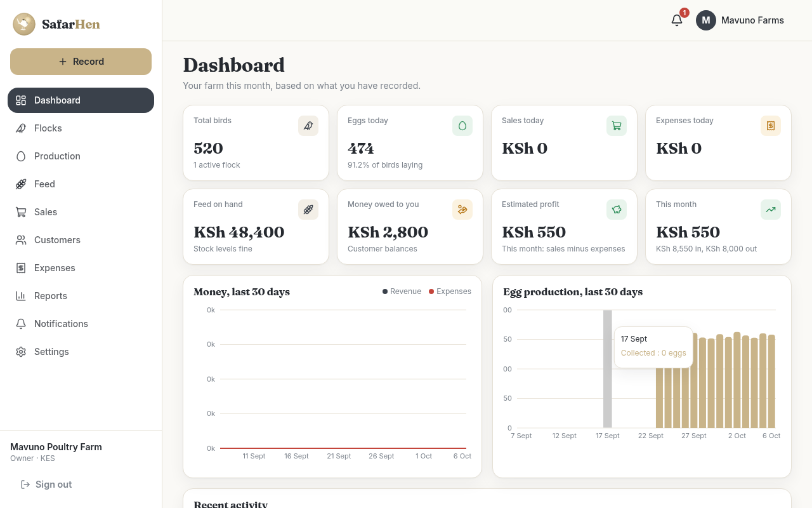Click the KSh 8,550 in, KSh 8,000 out text
The width and height of the screenshot is (812, 508).
click(x=706, y=249)
